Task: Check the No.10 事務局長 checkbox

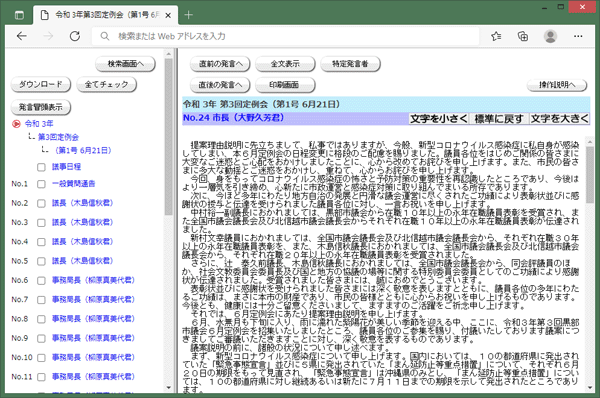Action: pos(41,358)
